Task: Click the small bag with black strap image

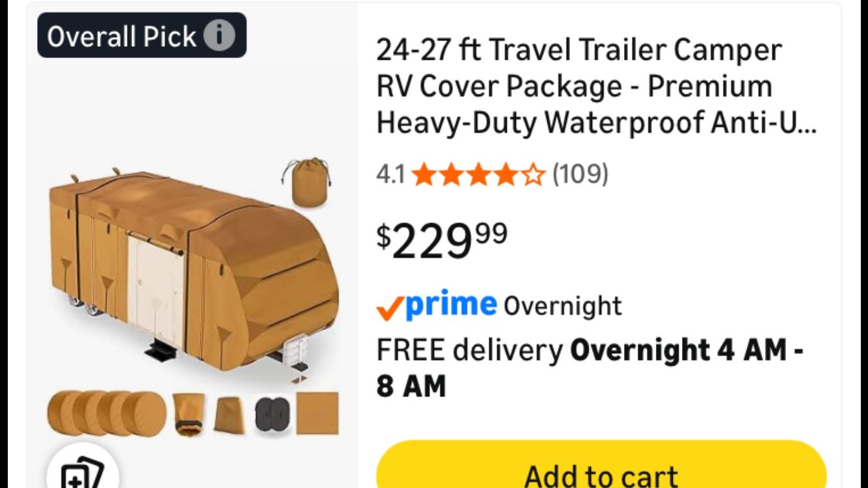Action: pos(189,414)
